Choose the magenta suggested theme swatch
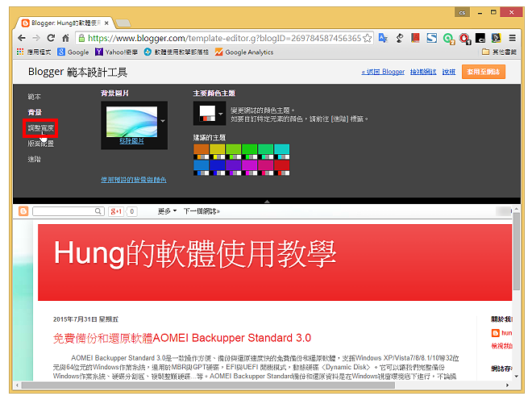This screenshot has width=532, height=400. coord(249,168)
